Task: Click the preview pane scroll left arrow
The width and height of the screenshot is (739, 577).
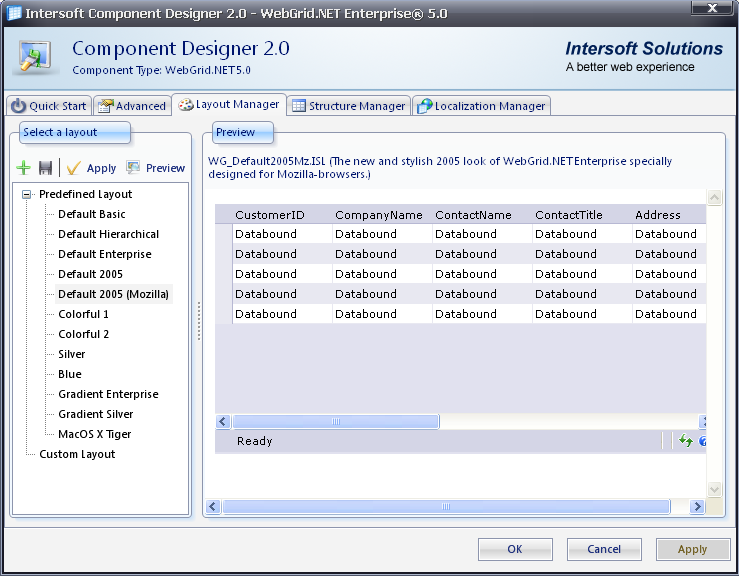Action: [x=213, y=506]
